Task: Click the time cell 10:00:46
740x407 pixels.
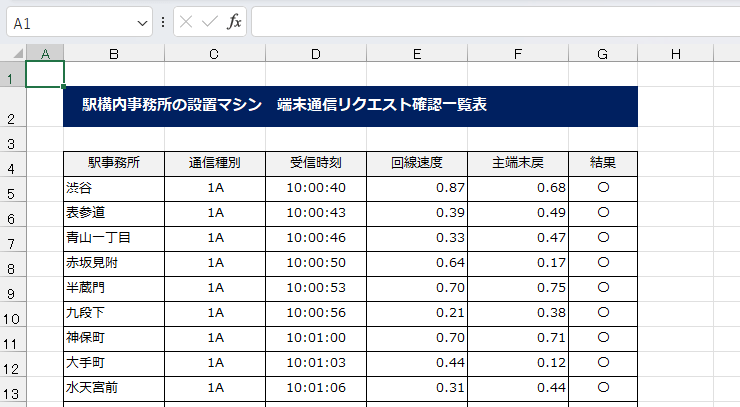Action: tap(316, 239)
